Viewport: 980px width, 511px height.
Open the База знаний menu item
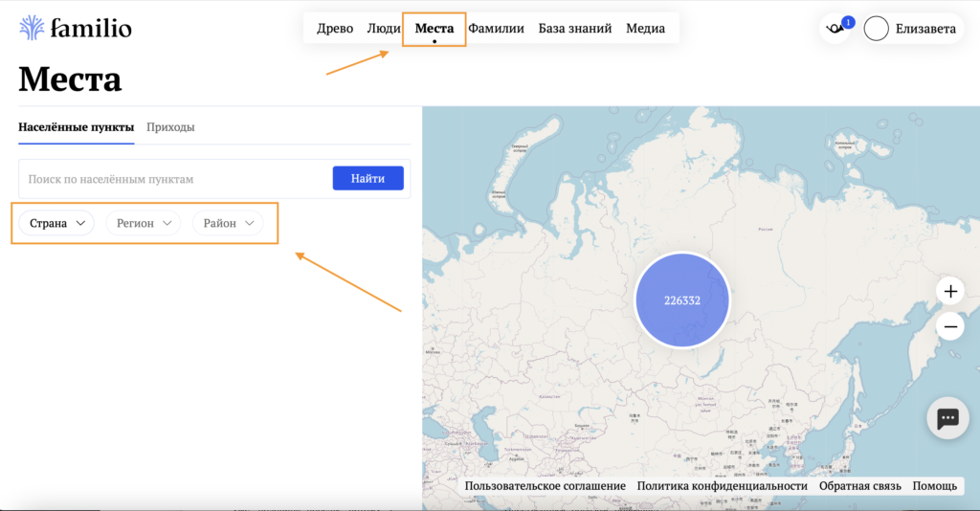575,28
